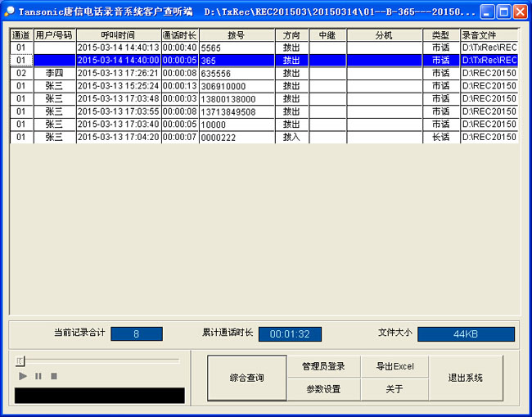Select the row with number 13800138000
The image size is (532, 417).
[236, 99]
